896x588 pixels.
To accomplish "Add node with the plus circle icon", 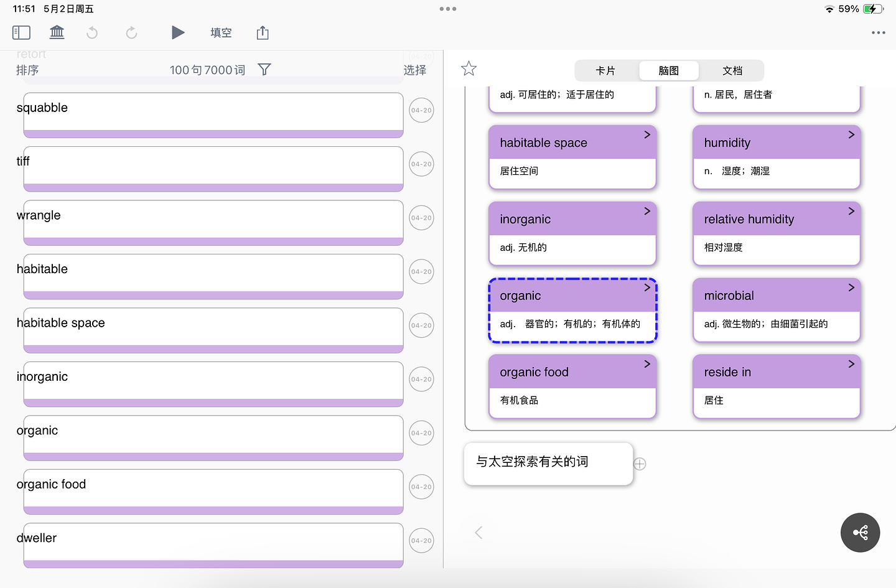I will [x=640, y=464].
